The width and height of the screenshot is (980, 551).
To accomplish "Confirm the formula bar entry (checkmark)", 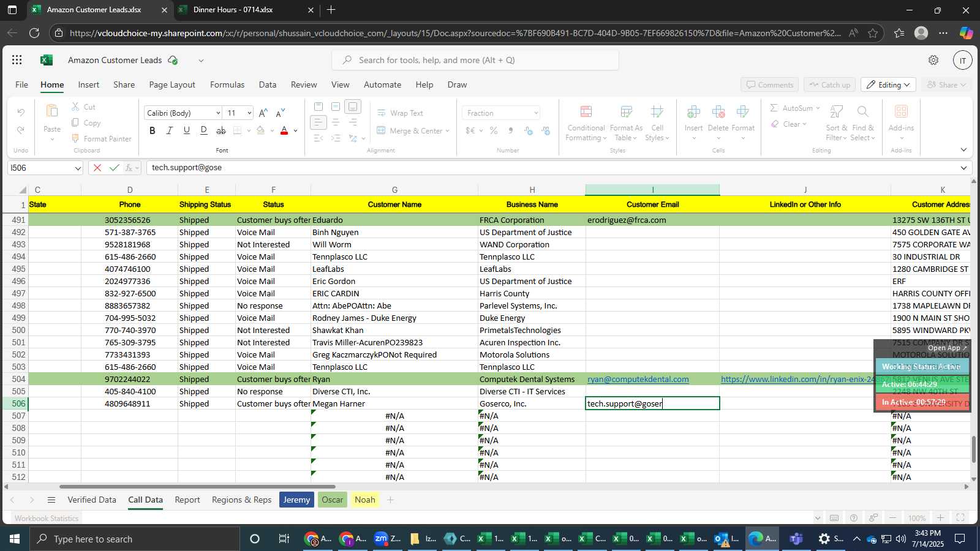I will coord(114,168).
